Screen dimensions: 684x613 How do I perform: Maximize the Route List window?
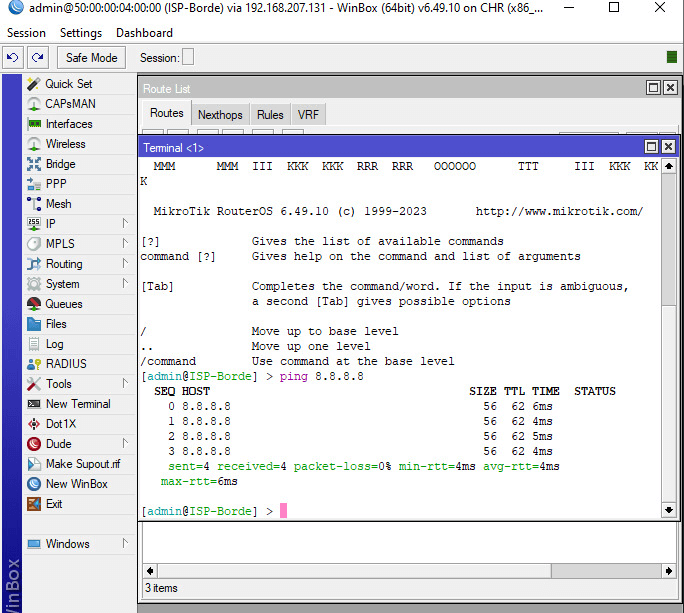point(653,88)
